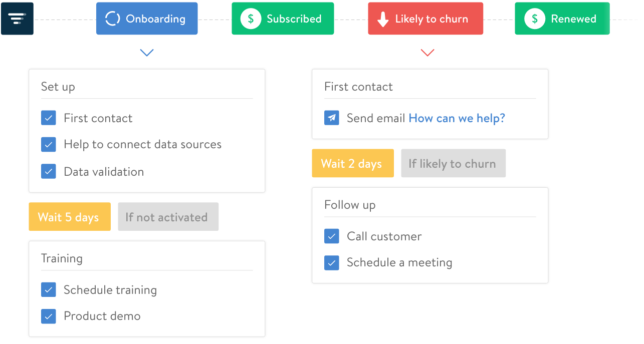Toggle the Schedule a meeting checkbox
Viewport: 644px width, 344px height.
point(331,263)
